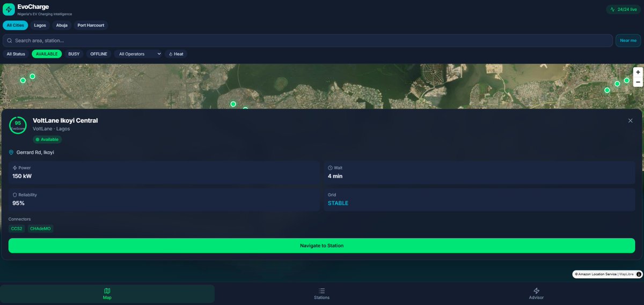Toggle the Heat map overlay
644x305 pixels.
coord(176,54)
